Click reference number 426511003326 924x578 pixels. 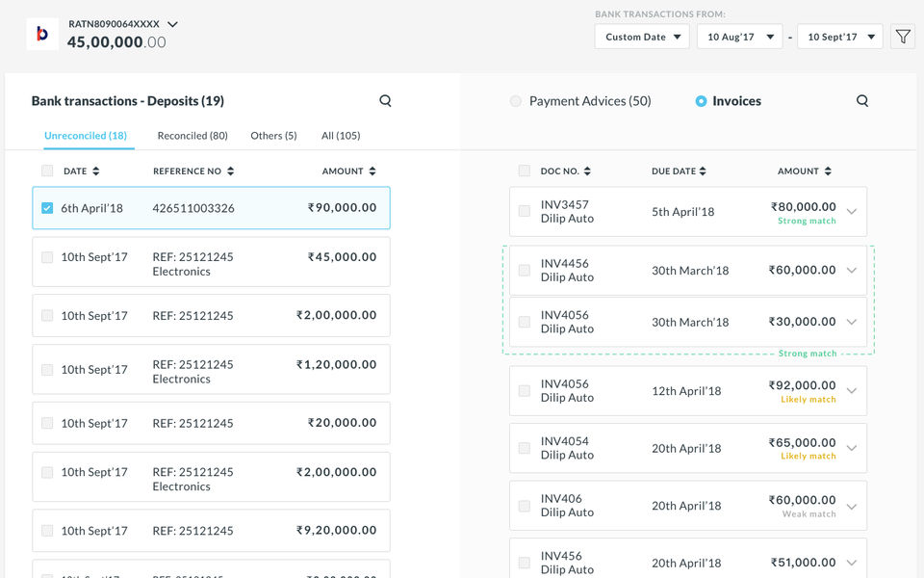tap(193, 208)
